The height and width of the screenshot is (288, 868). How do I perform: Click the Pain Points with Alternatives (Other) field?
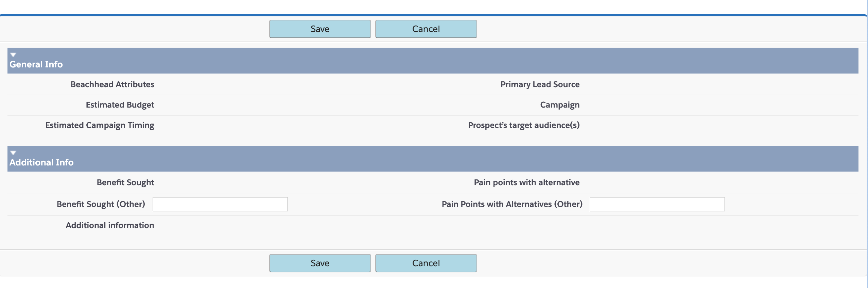point(657,204)
